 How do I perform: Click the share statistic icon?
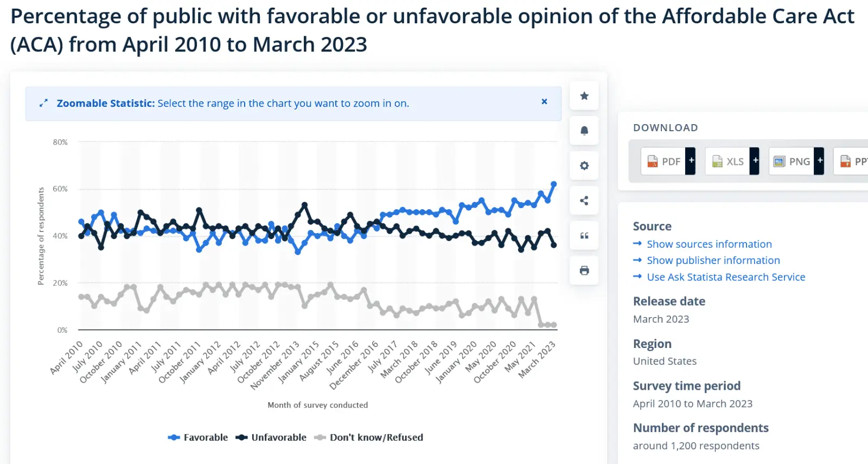click(584, 201)
